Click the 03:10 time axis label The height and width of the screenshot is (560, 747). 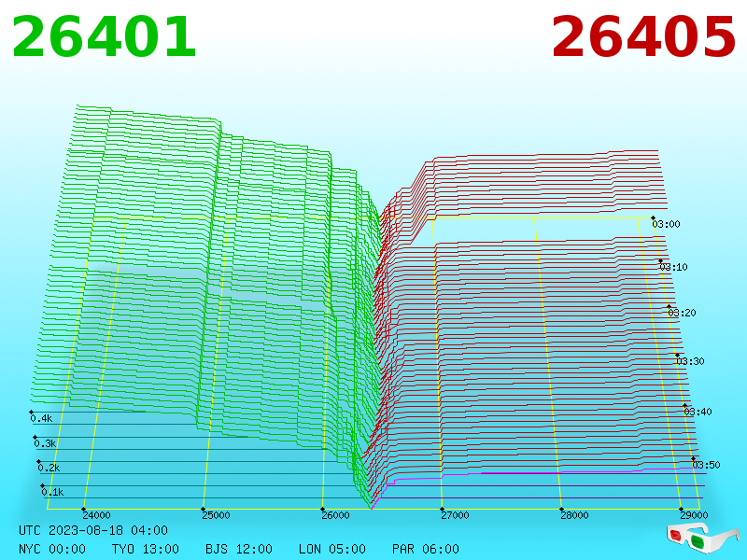point(674,267)
